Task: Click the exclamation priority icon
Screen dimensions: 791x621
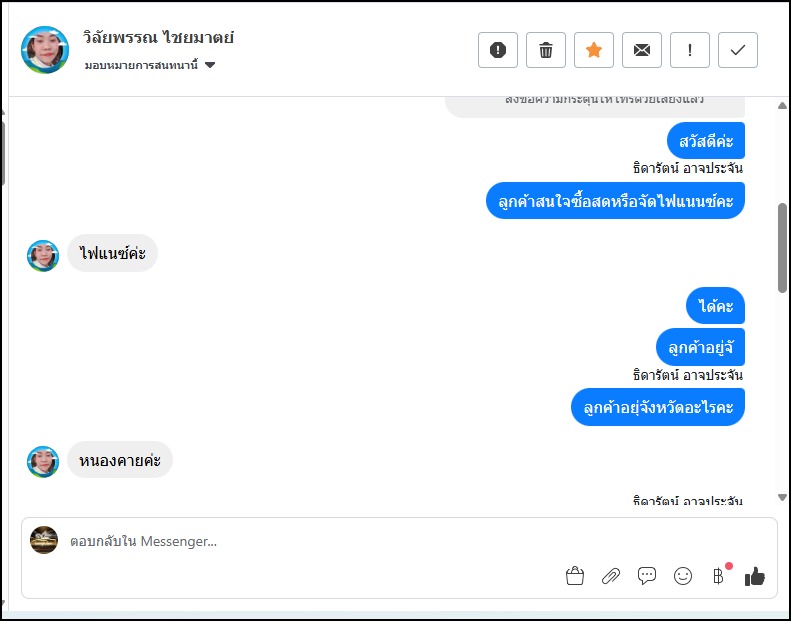Action: coord(690,50)
